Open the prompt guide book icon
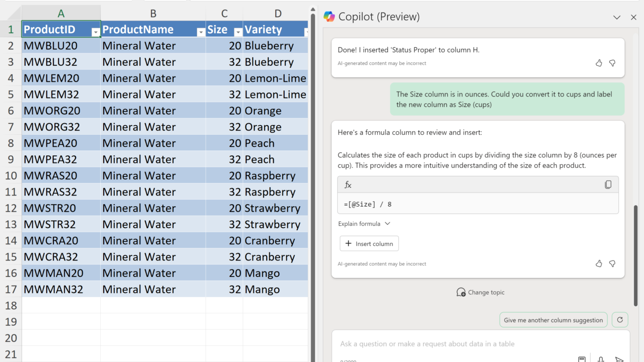Image resolution: width=644 pixels, height=362 pixels. pos(582,359)
